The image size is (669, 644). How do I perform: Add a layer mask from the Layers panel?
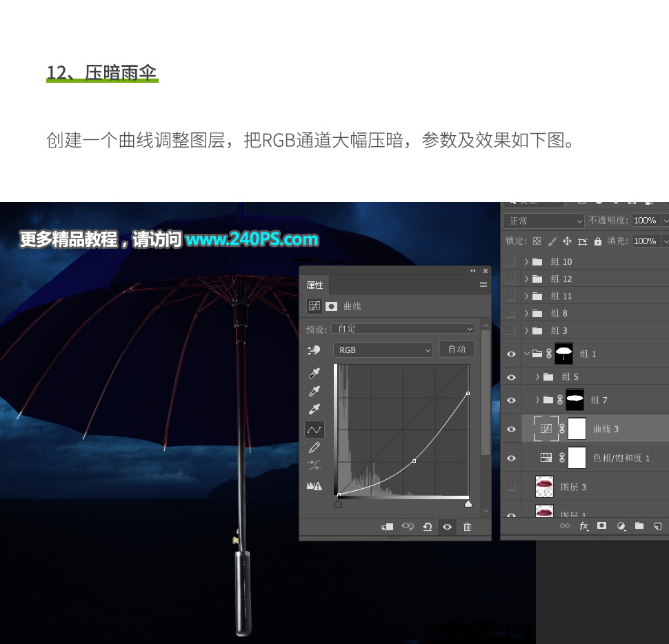601,526
